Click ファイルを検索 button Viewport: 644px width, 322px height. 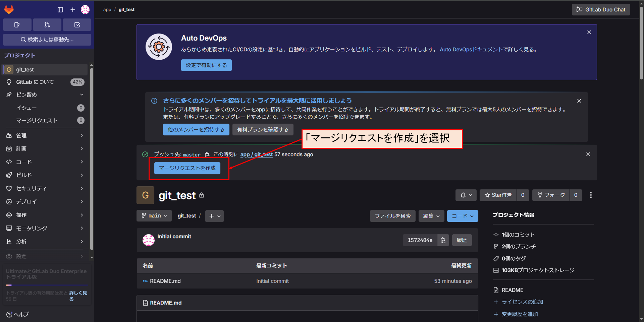pos(392,216)
